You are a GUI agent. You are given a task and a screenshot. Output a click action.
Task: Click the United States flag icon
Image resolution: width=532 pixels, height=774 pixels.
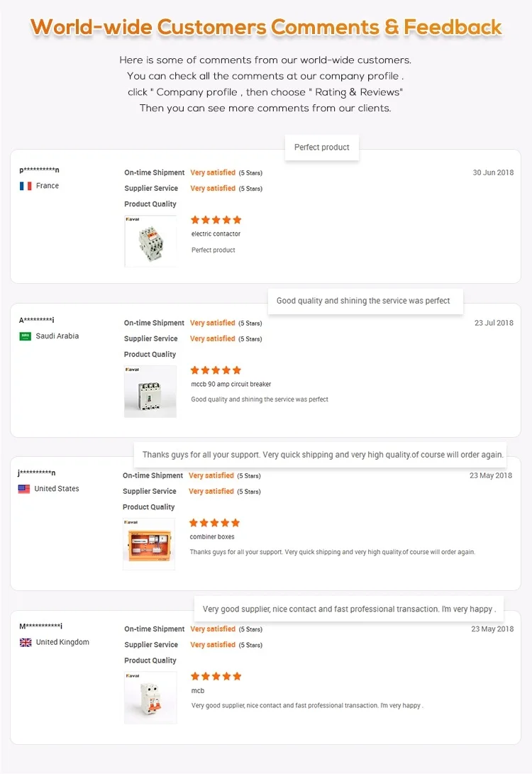point(24,489)
